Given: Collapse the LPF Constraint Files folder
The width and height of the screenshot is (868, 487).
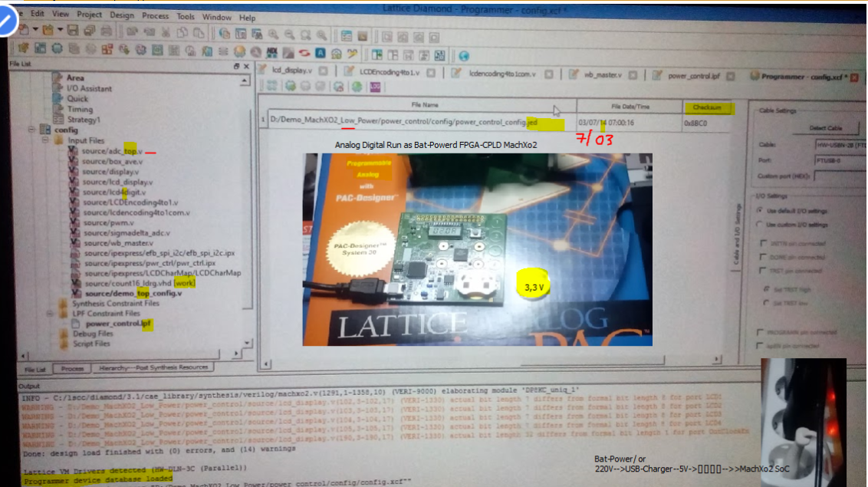Looking at the screenshot, I should (x=49, y=313).
